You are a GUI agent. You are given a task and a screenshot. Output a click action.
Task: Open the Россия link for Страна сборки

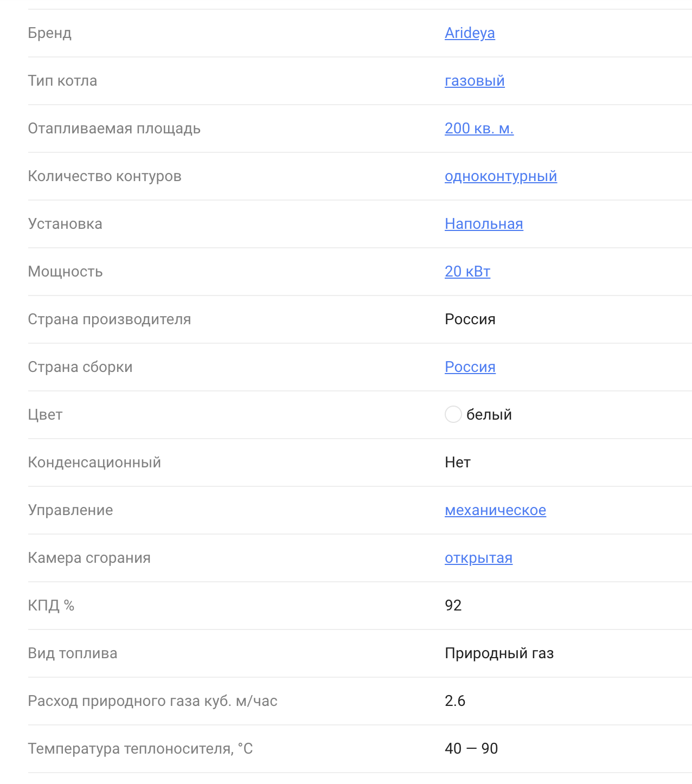click(x=470, y=367)
